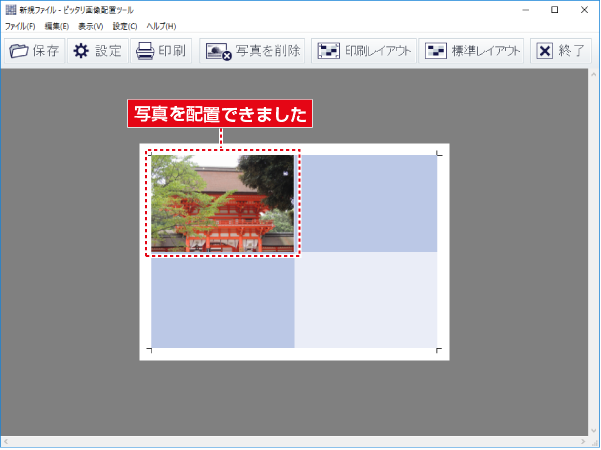Click the 保存 folder icon

pos(19,51)
